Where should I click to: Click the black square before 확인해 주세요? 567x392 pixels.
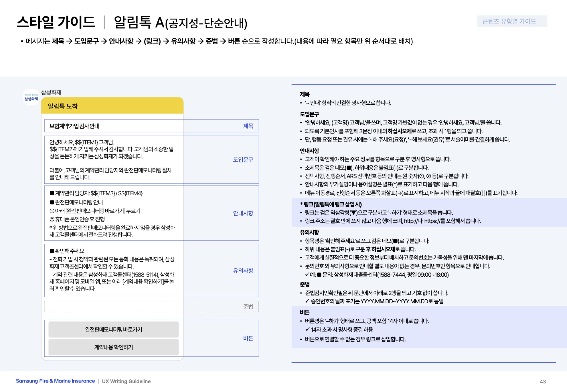52,251
